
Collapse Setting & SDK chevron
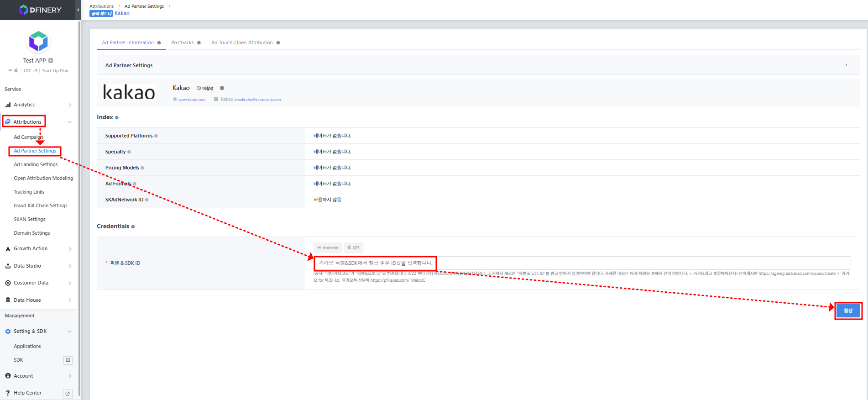pyautogui.click(x=70, y=332)
